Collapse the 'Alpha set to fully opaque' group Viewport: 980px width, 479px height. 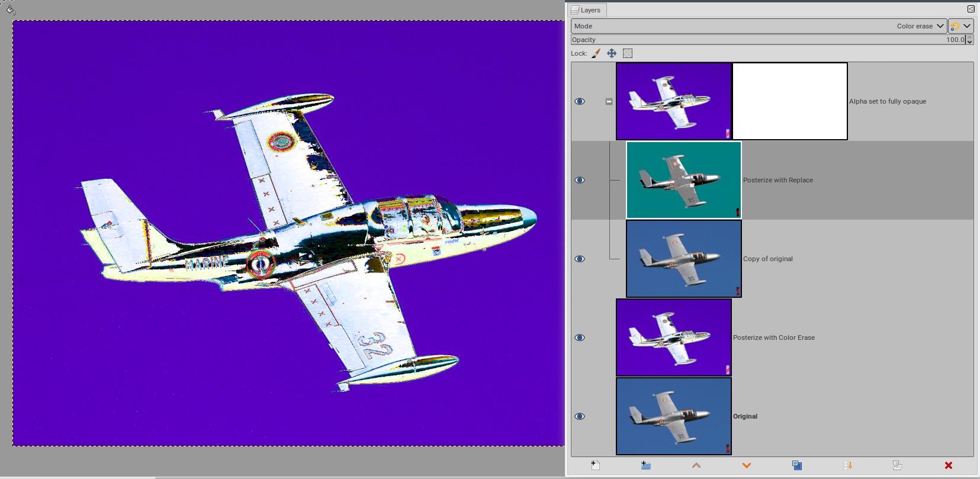coord(609,101)
